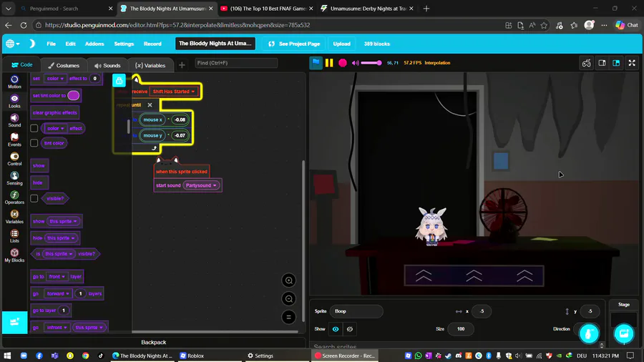Open the forward dropdown in layers block

(59, 293)
